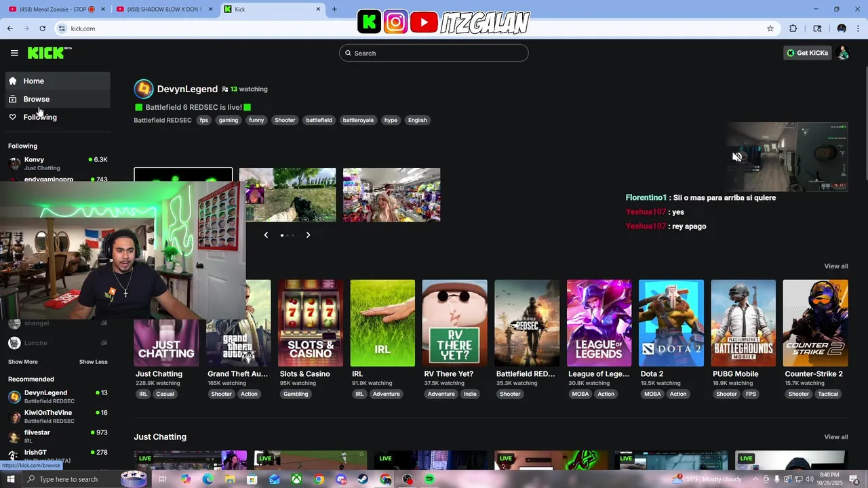
Task: Open the profile avatar menu
Action: click(x=844, y=53)
